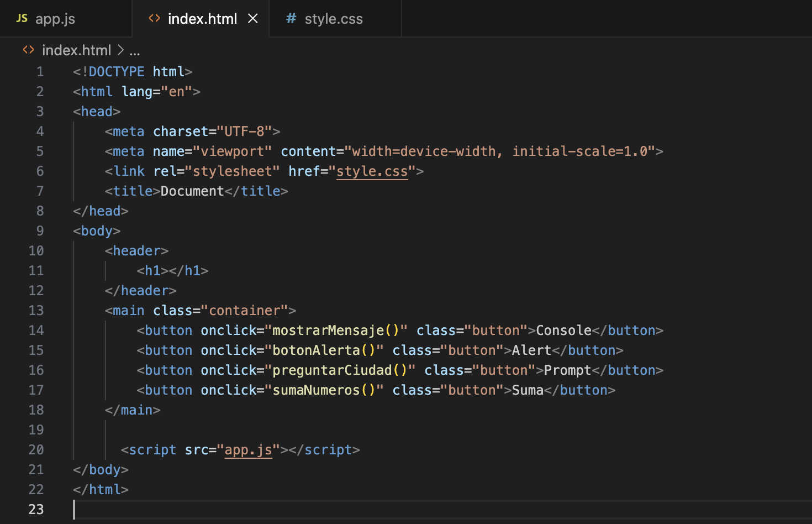Screen dimensions: 812x524
Task: Click the Prompt button label text
Action: [568, 370]
